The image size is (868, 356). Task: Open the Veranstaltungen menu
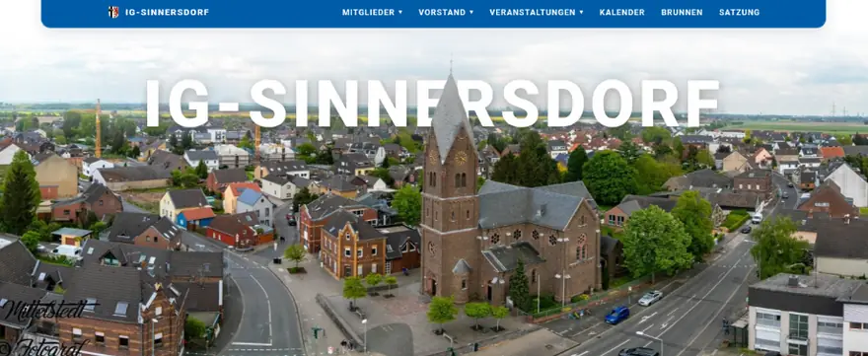[x=533, y=12]
